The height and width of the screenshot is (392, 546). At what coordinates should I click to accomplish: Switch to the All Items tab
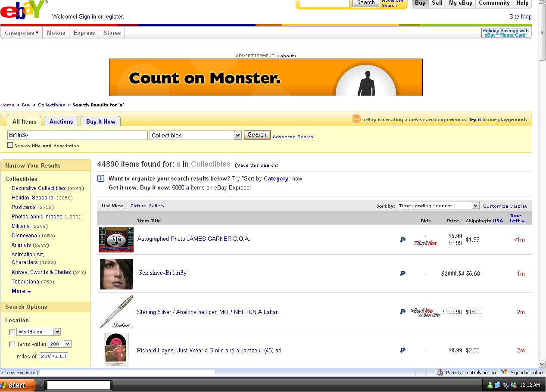point(24,121)
